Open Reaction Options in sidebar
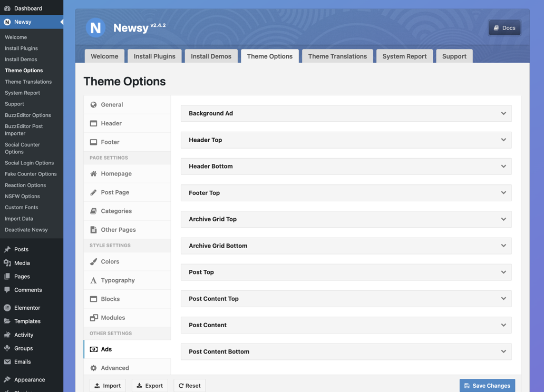 [x=25, y=185]
